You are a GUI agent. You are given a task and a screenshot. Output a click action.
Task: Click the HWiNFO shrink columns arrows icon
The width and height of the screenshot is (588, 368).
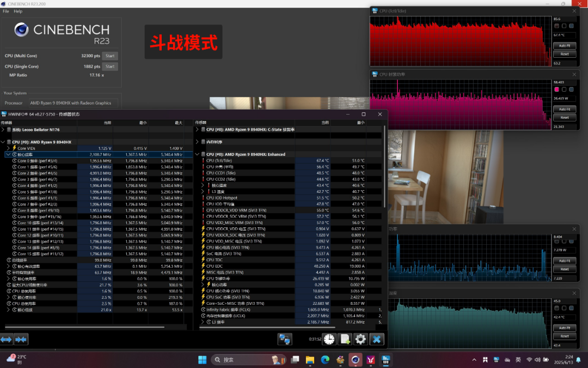point(21,340)
